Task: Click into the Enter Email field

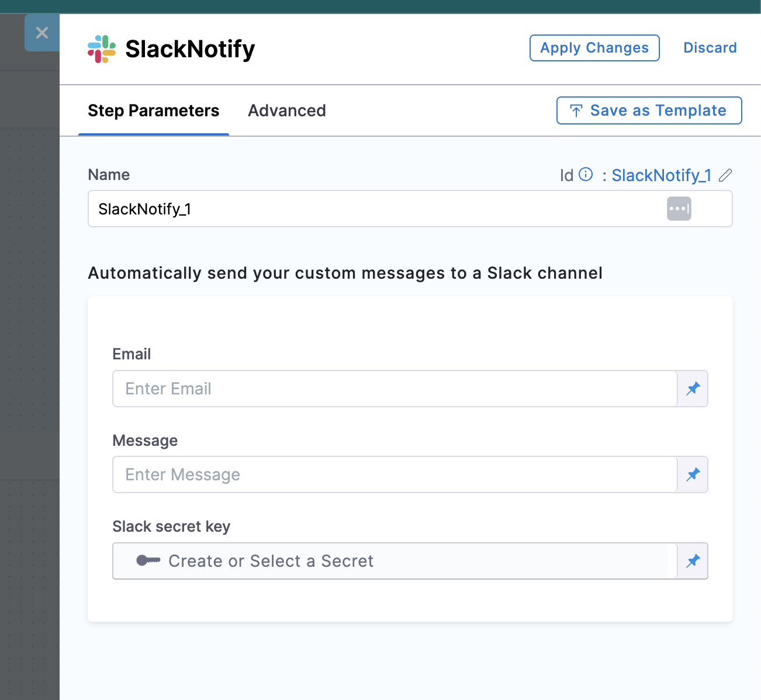Action: tap(395, 389)
